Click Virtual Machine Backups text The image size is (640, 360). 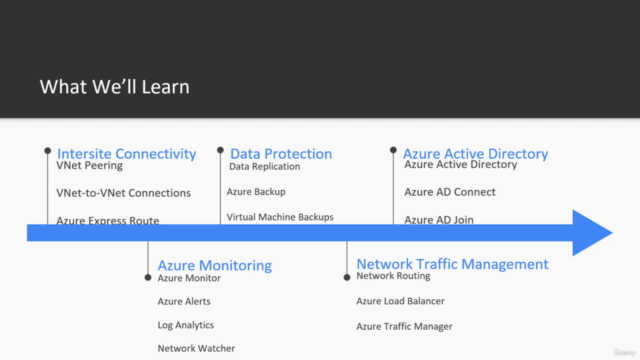280,217
